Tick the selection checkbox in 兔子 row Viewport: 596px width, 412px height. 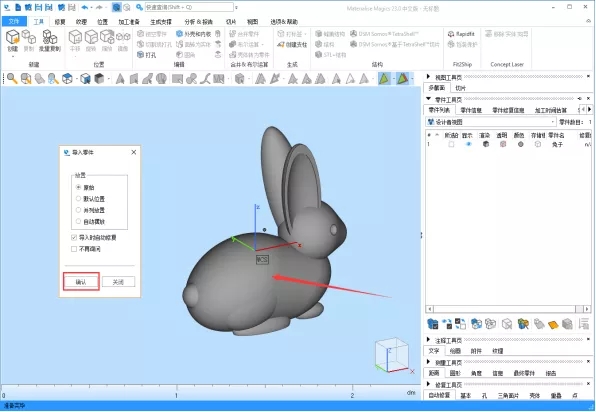pos(451,144)
